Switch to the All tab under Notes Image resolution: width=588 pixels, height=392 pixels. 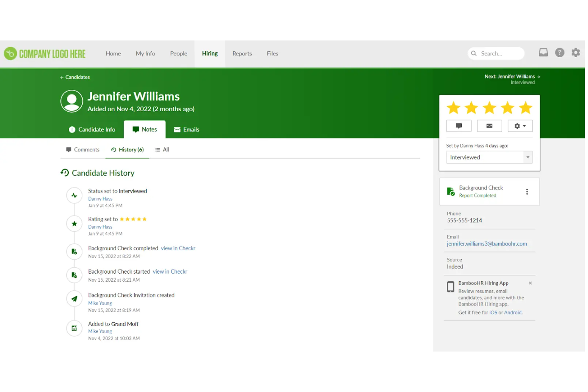tap(162, 149)
